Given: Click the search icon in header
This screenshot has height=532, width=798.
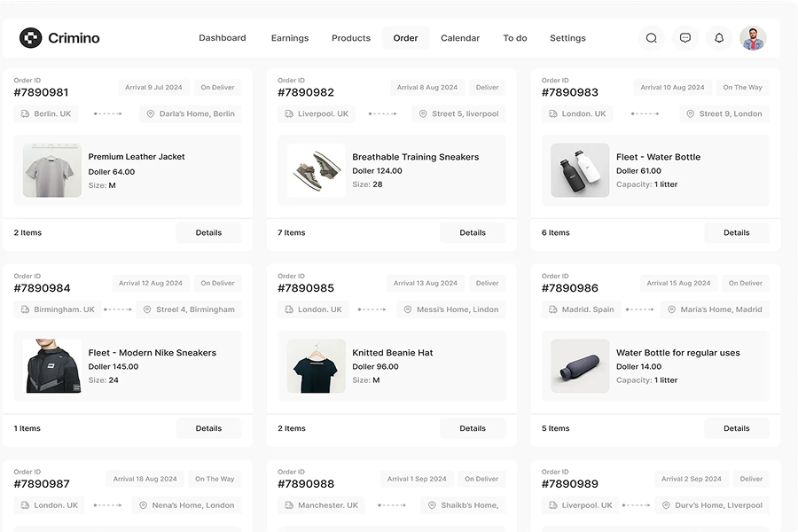Looking at the screenshot, I should tap(651, 38).
